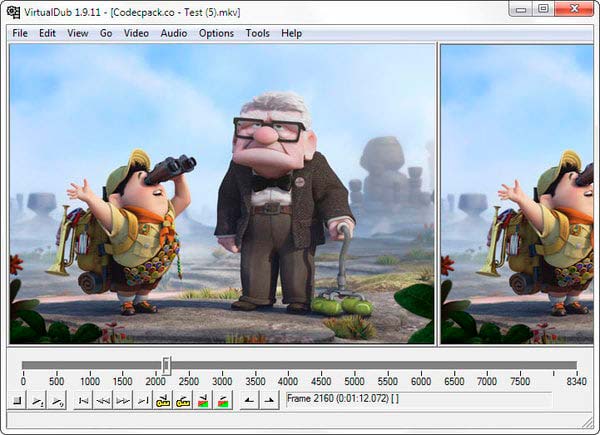Jump to the start of the video
This screenshot has width=600, height=435.
[x=83, y=401]
